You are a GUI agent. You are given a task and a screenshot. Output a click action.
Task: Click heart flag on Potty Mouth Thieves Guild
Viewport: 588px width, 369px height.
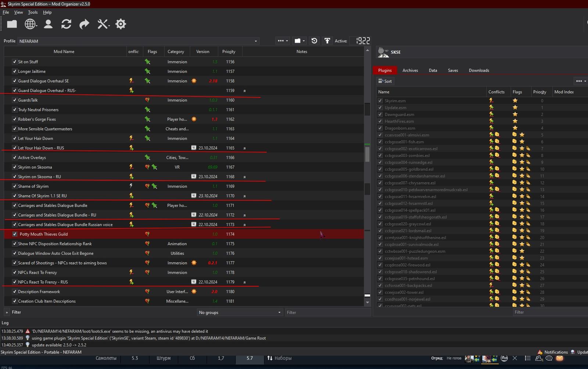pos(147,234)
